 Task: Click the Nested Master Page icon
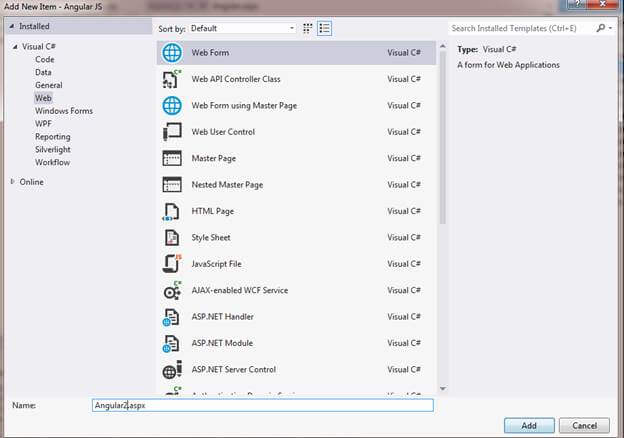[x=172, y=185]
